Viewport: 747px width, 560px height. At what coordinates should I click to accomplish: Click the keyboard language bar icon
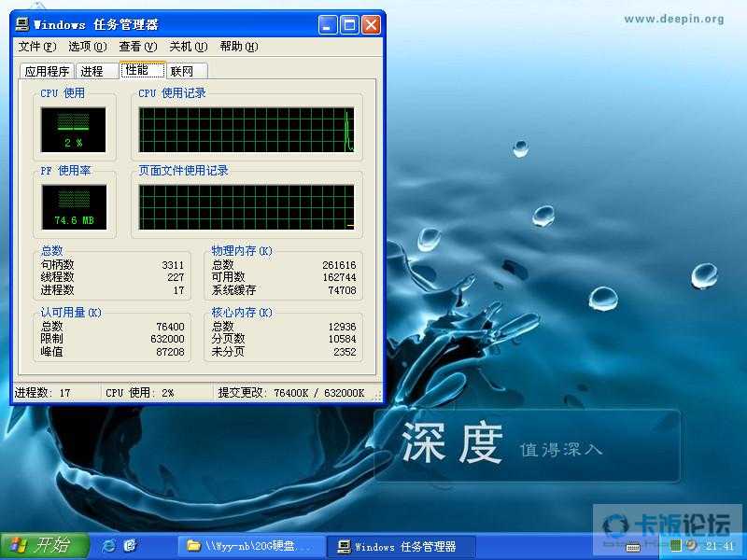(x=633, y=547)
